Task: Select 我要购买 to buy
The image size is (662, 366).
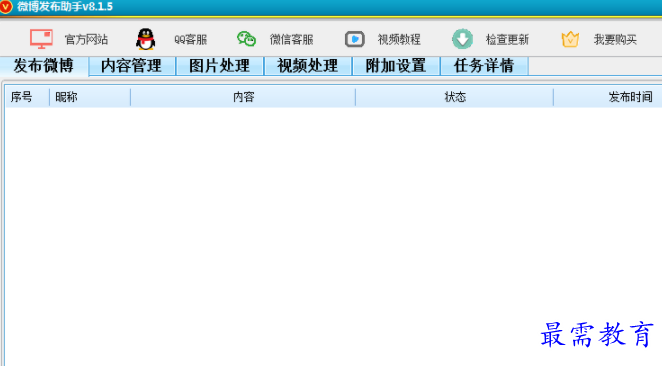Action: tap(615, 40)
